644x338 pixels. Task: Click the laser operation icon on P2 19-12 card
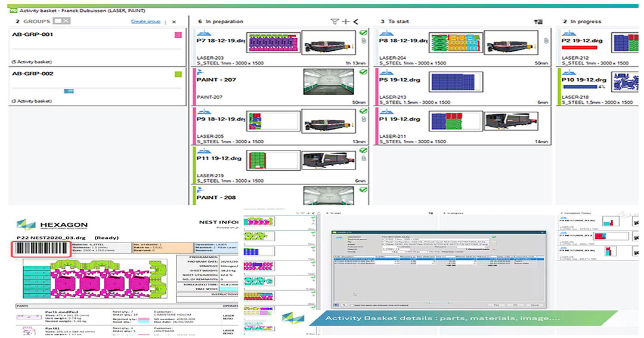569,33
